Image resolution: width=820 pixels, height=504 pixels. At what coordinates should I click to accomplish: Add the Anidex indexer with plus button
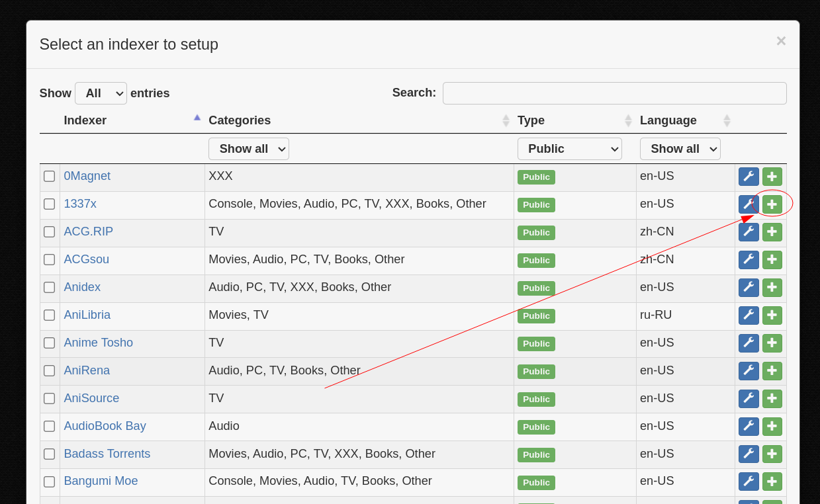(772, 288)
